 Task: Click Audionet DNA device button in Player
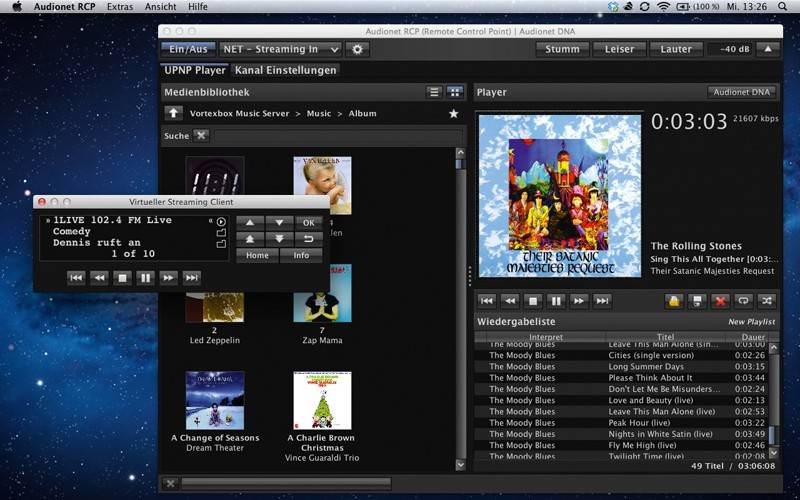741,92
